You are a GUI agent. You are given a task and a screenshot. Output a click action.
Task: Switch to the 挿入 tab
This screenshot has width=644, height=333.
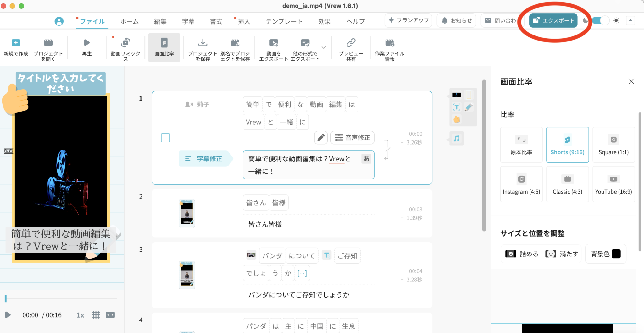tap(244, 21)
